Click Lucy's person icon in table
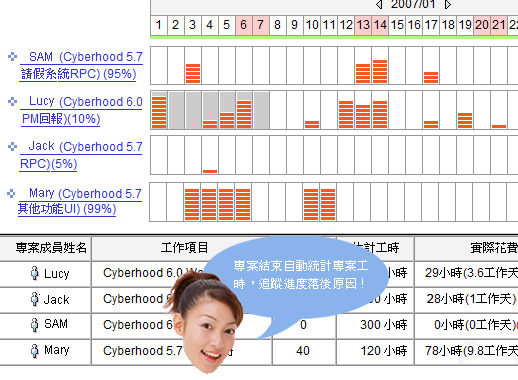 pos(34,273)
